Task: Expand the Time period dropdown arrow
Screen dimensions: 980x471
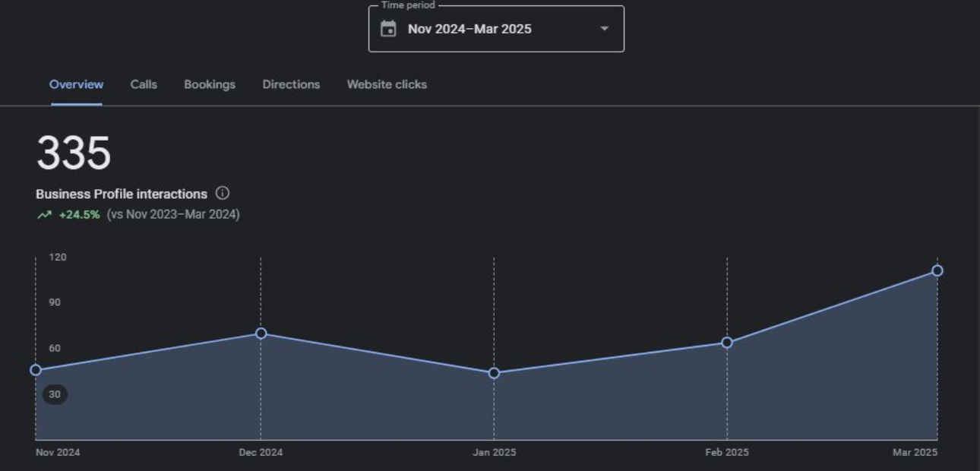Action: coord(605,29)
